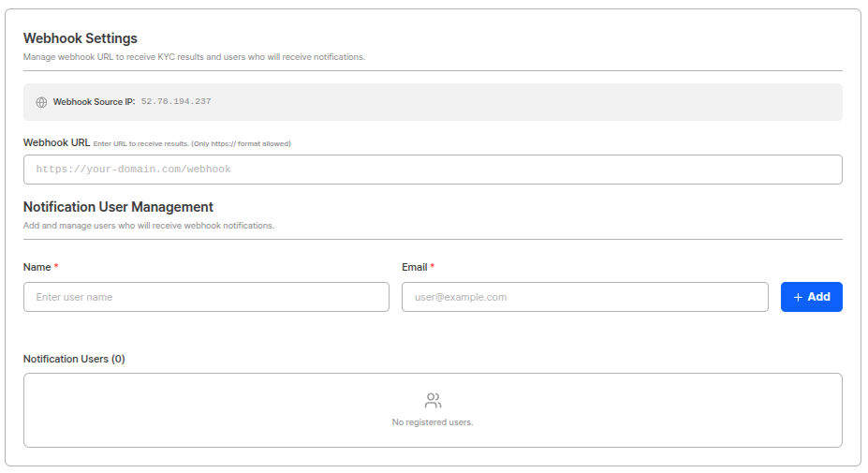Select the IP address 52.78.194.237
The height and width of the screenshot is (473, 868).
click(176, 102)
